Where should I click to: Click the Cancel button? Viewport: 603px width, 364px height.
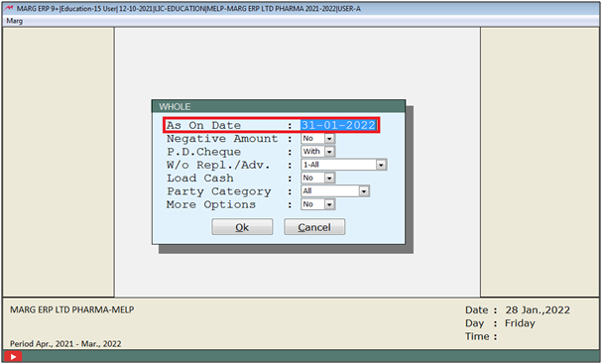314,227
